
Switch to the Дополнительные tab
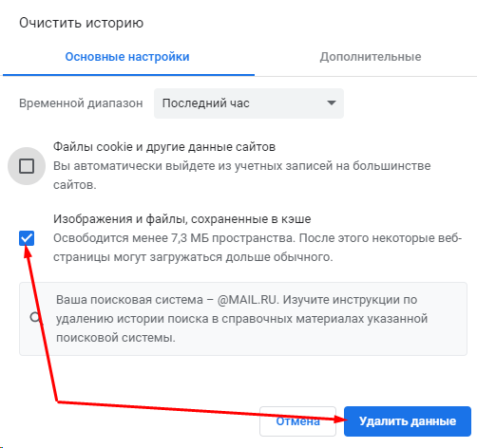(371, 57)
